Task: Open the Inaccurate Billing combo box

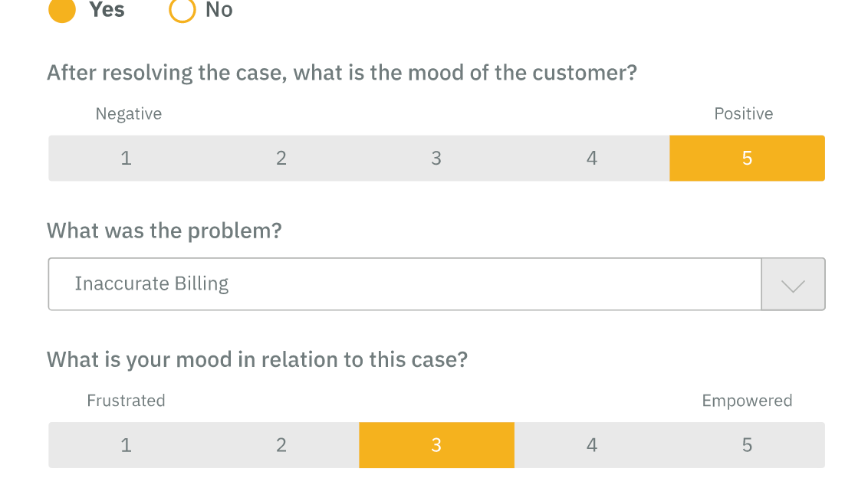Action: (405, 284)
